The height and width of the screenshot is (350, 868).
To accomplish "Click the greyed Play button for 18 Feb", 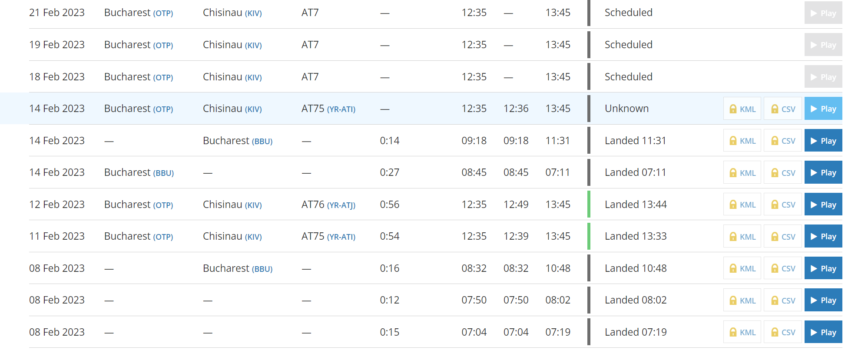I will (x=823, y=77).
